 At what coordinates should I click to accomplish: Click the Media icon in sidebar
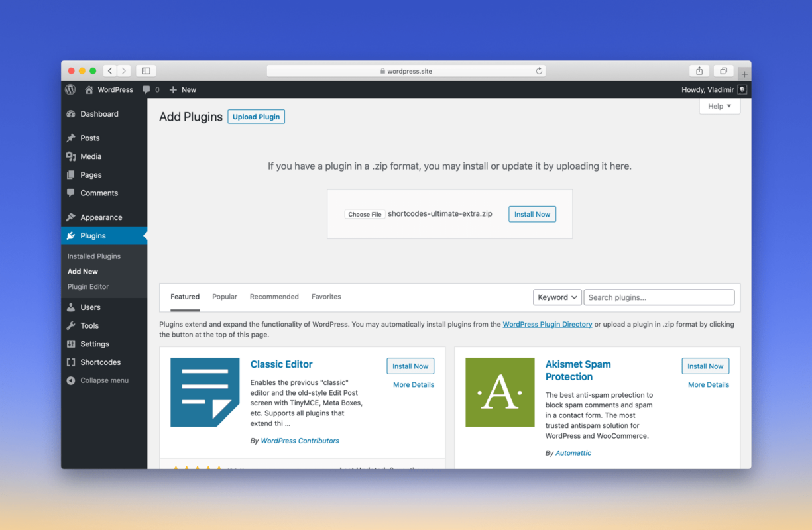[x=71, y=156]
